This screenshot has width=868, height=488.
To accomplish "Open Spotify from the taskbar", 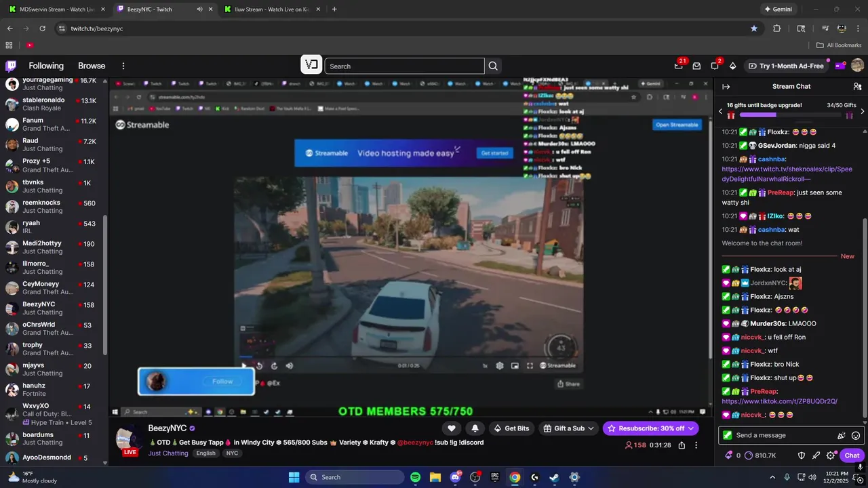I will [x=416, y=477].
